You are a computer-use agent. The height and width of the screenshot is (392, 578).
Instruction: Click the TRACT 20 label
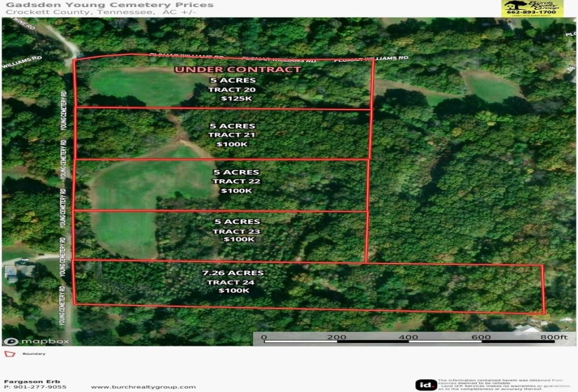[x=231, y=90]
